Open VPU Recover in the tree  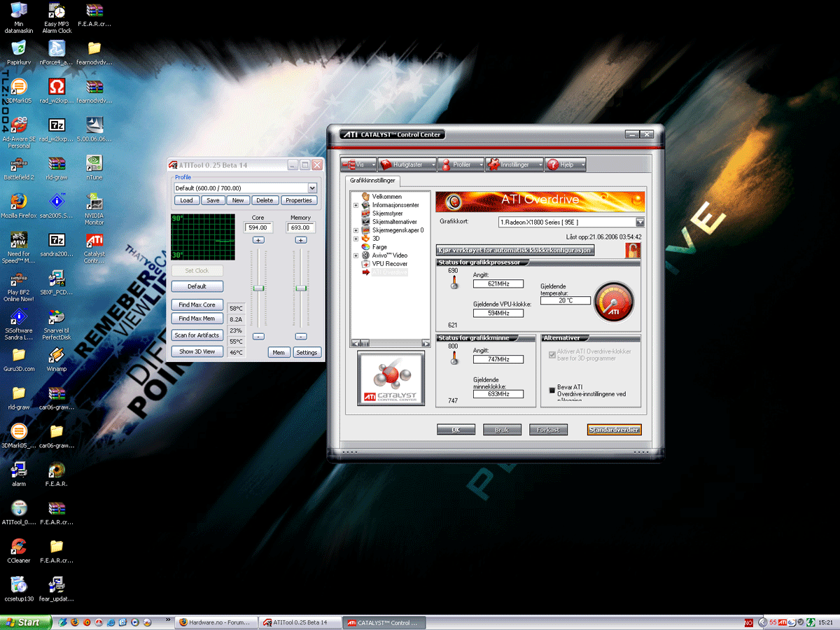click(x=388, y=264)
